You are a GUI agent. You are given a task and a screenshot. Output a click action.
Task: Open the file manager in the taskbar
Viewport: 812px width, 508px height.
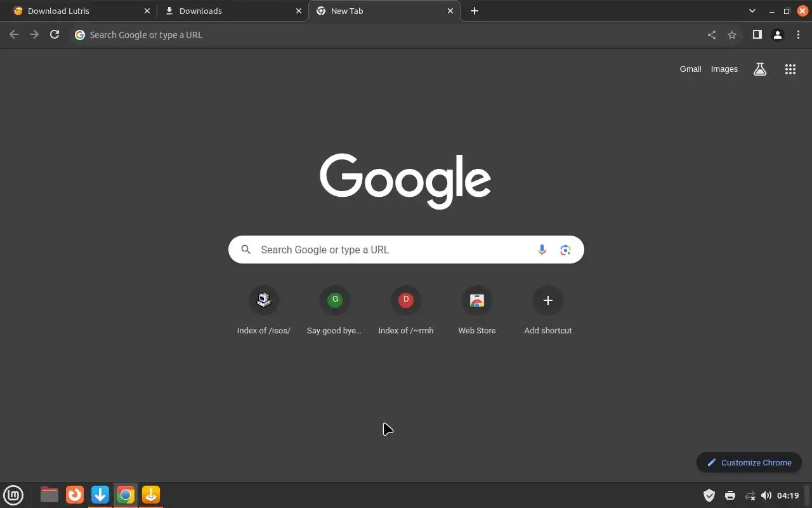click(49, 495)
